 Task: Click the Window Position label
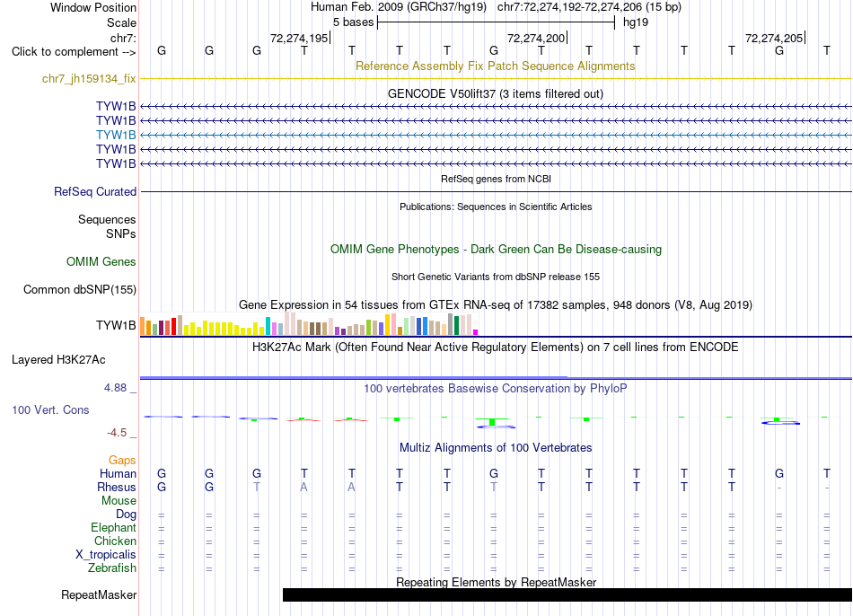[x=93, y=7]
